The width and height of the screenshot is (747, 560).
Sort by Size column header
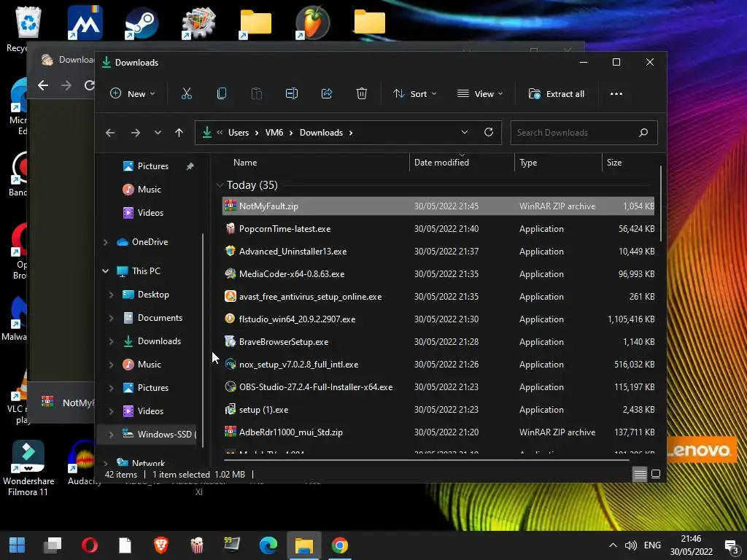pos(614,163)
